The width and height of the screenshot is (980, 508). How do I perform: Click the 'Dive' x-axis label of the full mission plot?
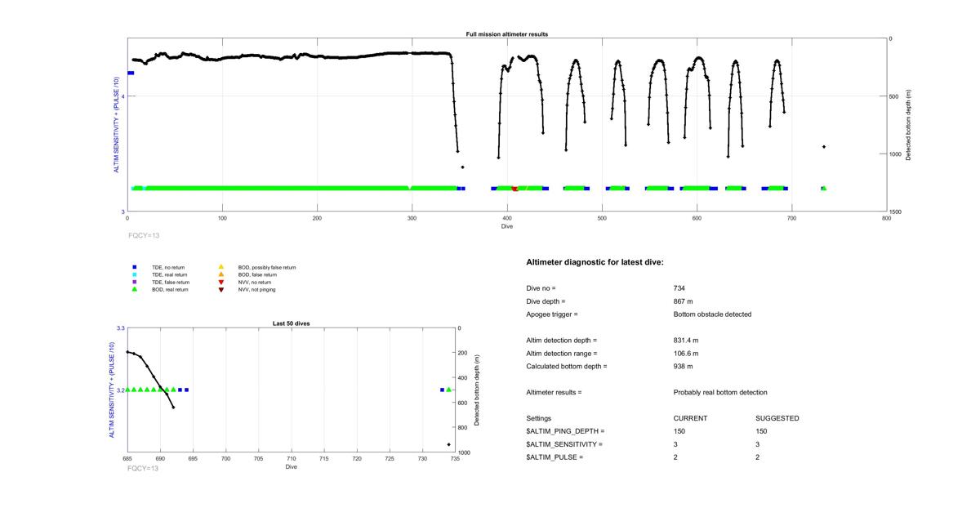coord(506,226)
